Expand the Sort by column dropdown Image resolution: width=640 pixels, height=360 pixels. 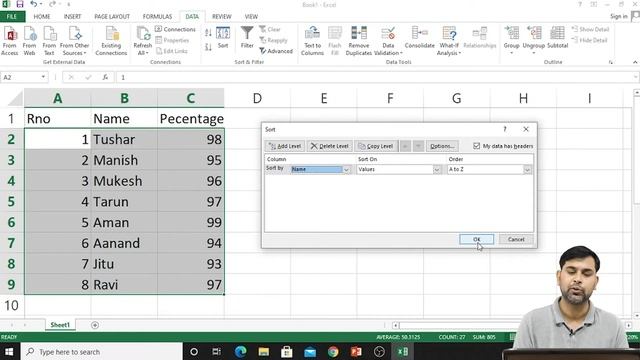(347, 169)
